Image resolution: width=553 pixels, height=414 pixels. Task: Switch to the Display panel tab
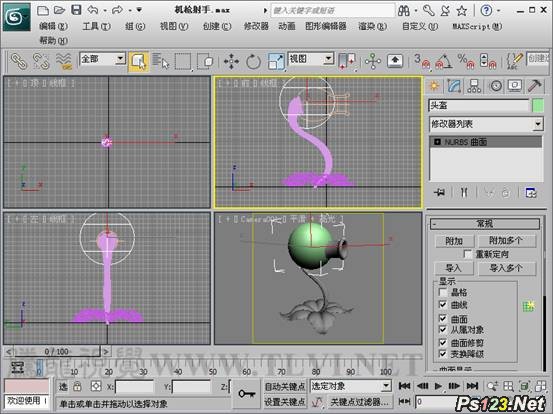click(515, 86)
